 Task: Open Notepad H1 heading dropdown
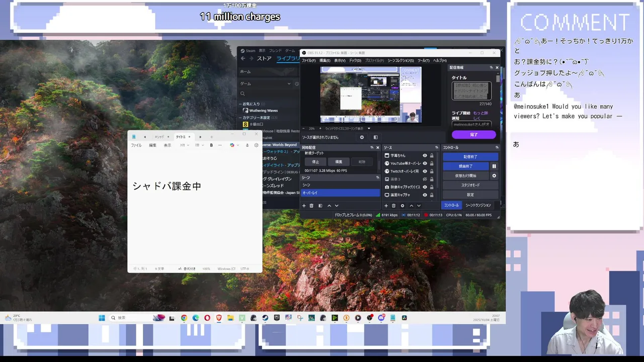click(185, 145)
